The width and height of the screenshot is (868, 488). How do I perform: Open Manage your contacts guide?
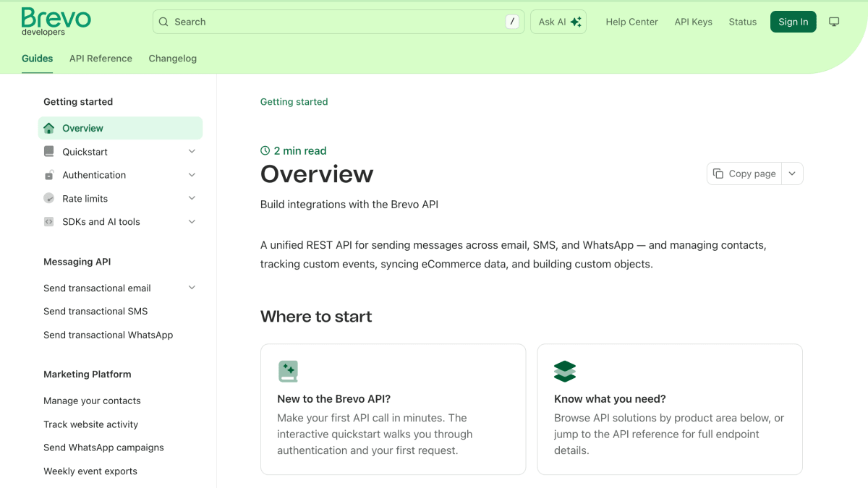pos(92,401)
